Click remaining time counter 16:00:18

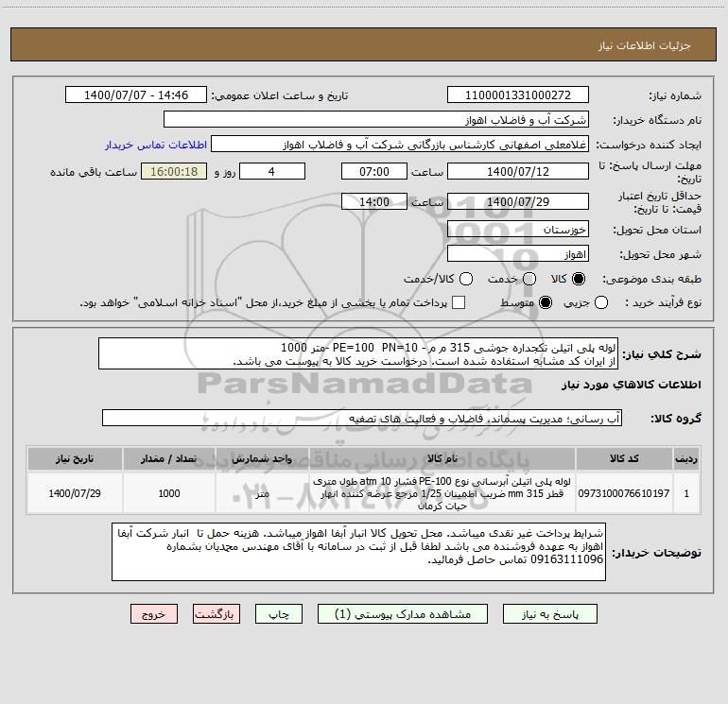point(174,171)
